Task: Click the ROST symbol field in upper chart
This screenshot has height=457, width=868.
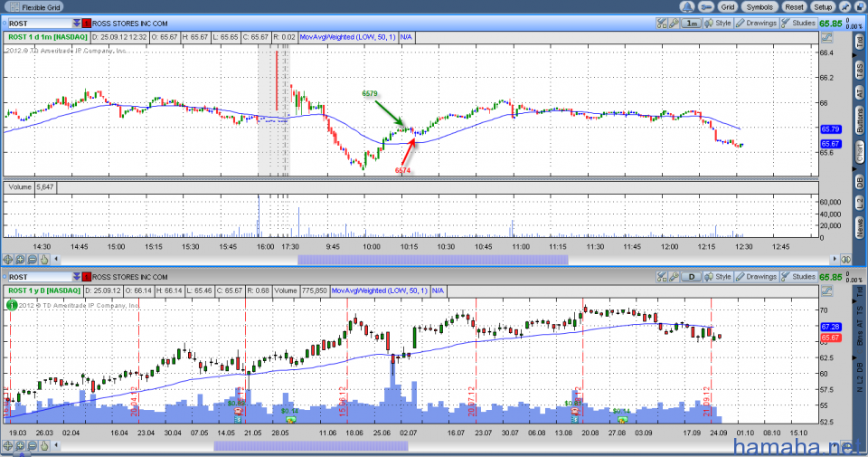Action: pos(40,24)
